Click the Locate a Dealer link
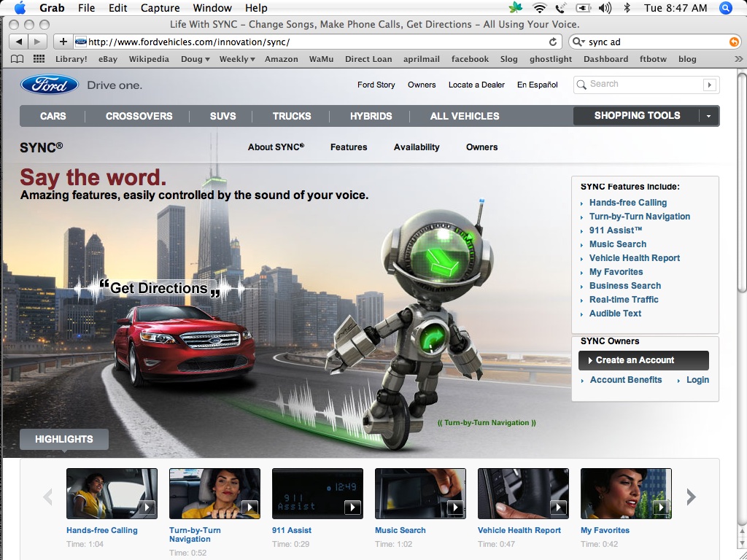Image resolution: width=747 pixels, height=560 pixels. [x=476, y=85]
